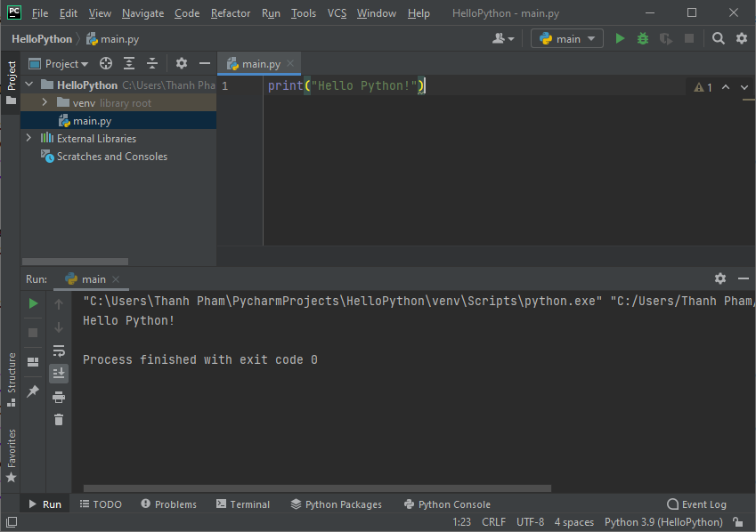The width and height of the screenshot is (756, 532).
Task: Toggle the Favorites side tool window tab
Action: pos(11,455)
